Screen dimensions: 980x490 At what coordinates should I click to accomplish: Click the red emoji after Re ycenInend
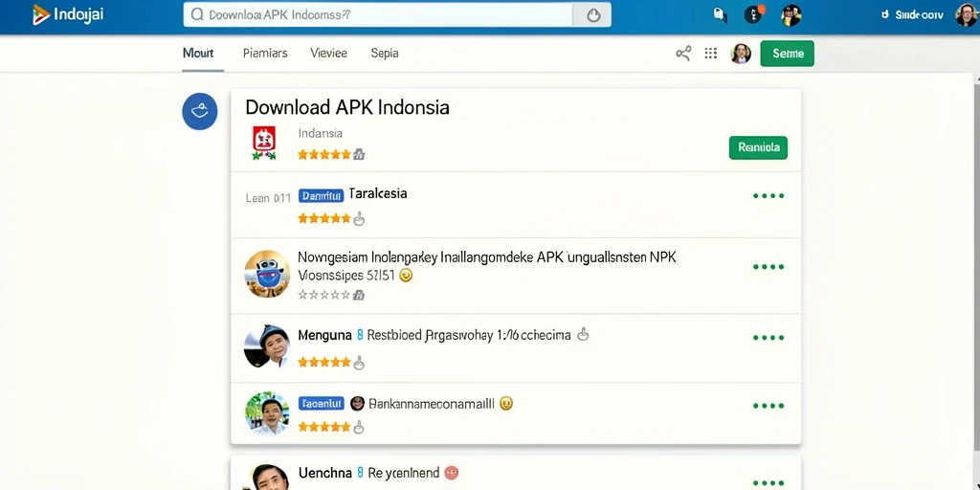(452, 473)
